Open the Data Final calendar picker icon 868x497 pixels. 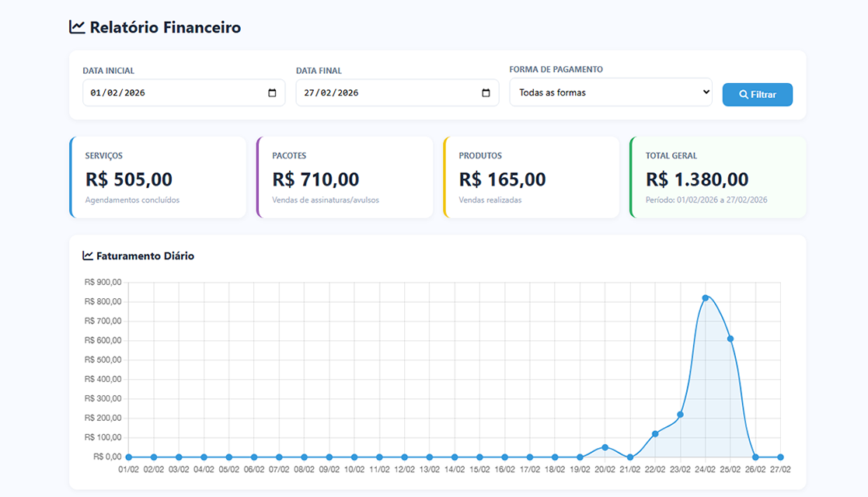pos(486,92)
